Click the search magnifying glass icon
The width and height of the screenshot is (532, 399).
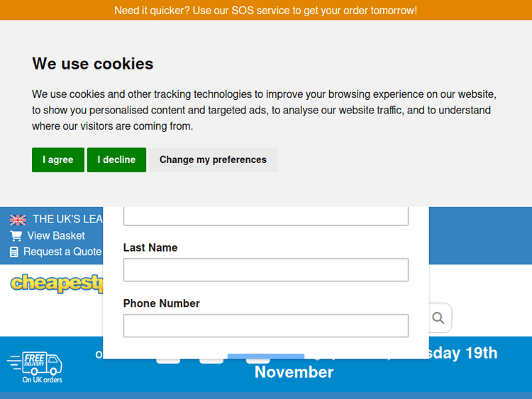(438, 317)
